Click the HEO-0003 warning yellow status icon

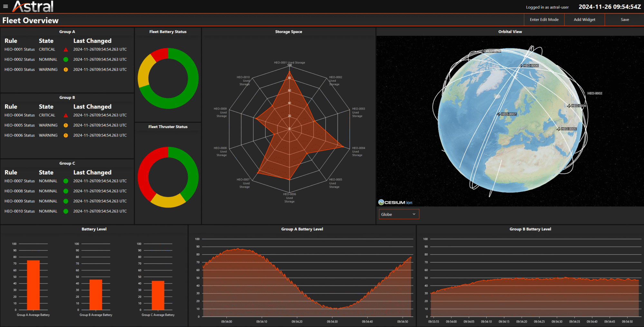pos(66,70)
